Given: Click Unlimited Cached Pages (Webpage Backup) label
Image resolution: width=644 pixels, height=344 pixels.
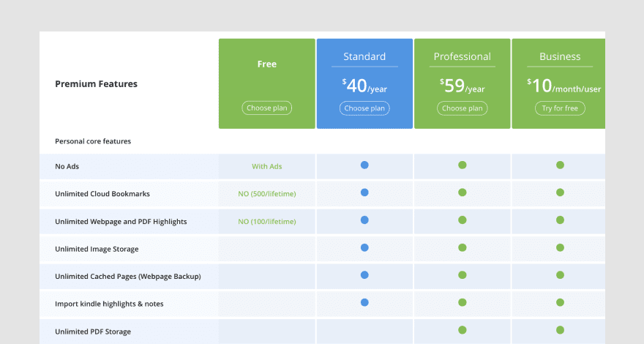Looking at the screenshot, I should 128,277.
